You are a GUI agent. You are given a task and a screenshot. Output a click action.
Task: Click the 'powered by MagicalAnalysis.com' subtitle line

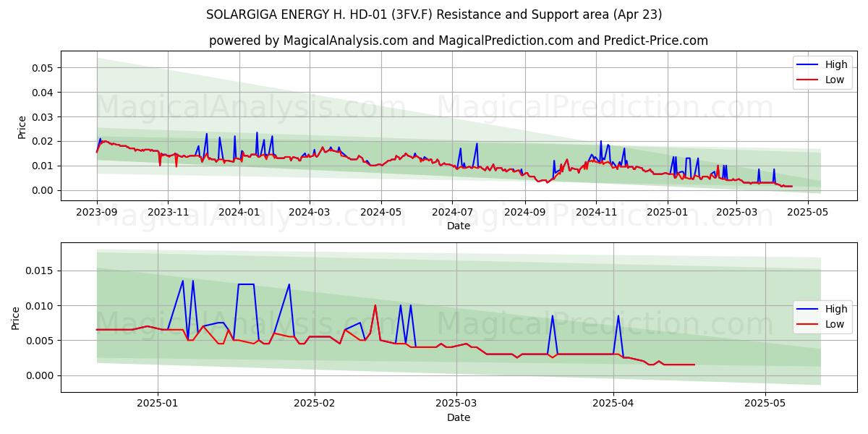[459, 41]
